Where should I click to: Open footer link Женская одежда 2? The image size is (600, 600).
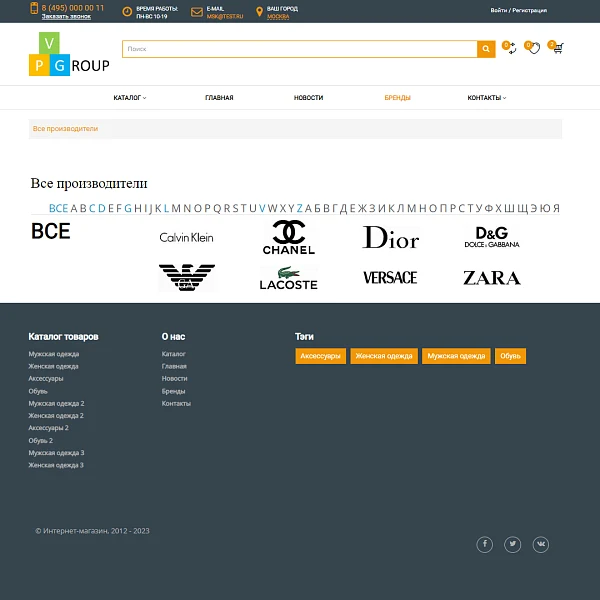(x=56, y=416)
